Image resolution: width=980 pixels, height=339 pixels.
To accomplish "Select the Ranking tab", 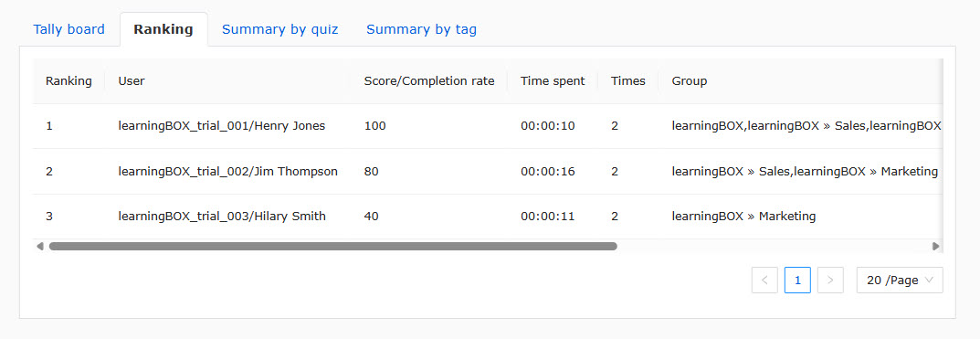I will coord(163,29).
